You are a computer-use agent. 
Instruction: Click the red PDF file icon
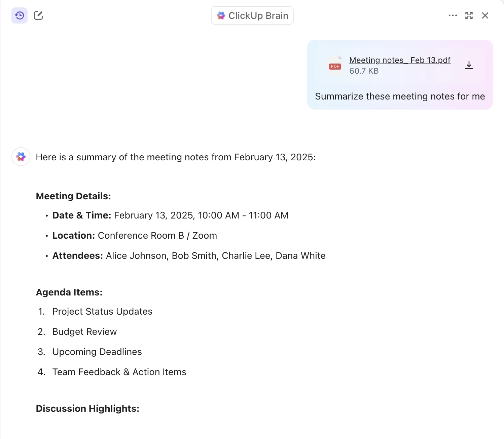click(x=335, y=65)
